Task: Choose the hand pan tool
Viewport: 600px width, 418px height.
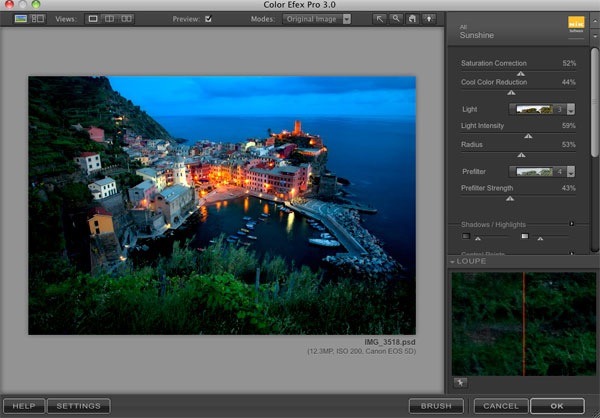Action: click(x=413, y=18)
